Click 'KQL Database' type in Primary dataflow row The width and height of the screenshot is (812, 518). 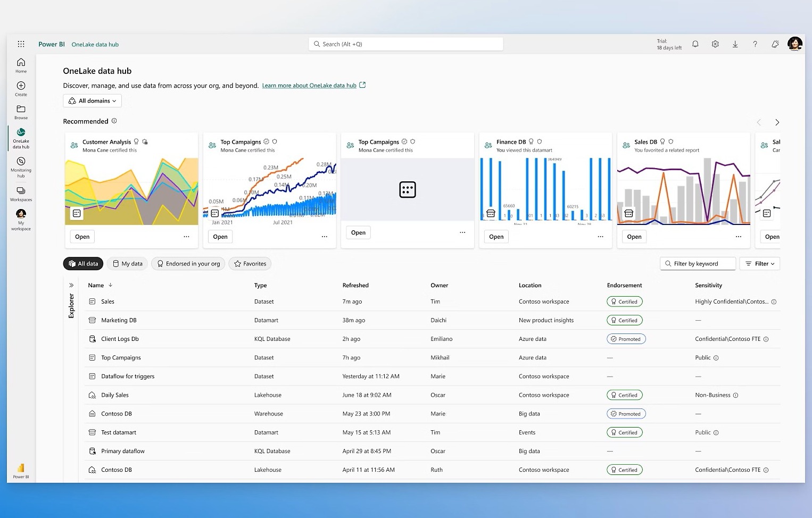coord(272,451)
